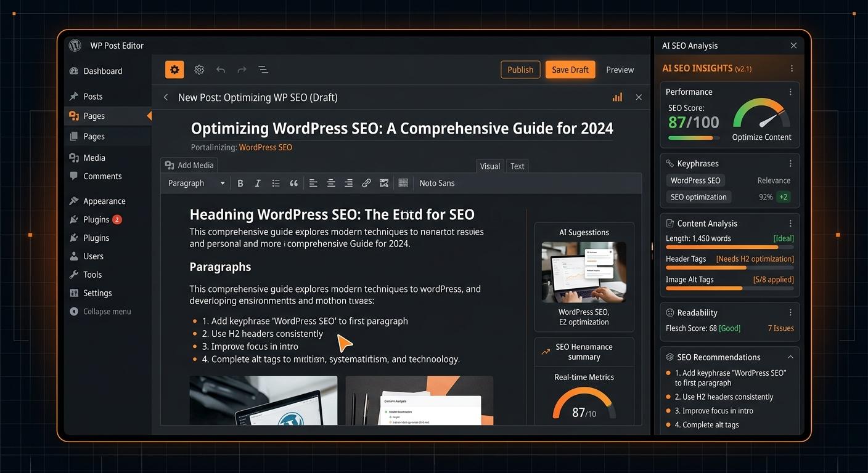The height and width of the screenshot is (473, 868).
Task: Align text right
Action: coord(349,183)
